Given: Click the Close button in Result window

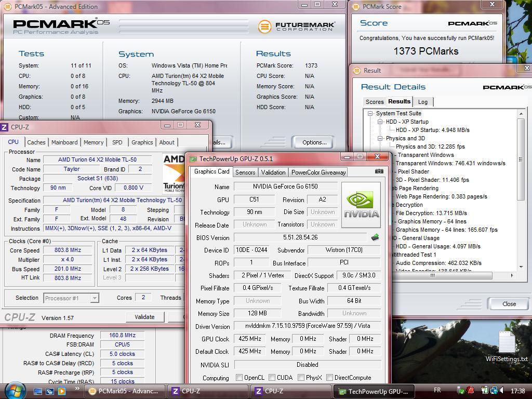Looking at the screenshot, I should pos(509,303).
